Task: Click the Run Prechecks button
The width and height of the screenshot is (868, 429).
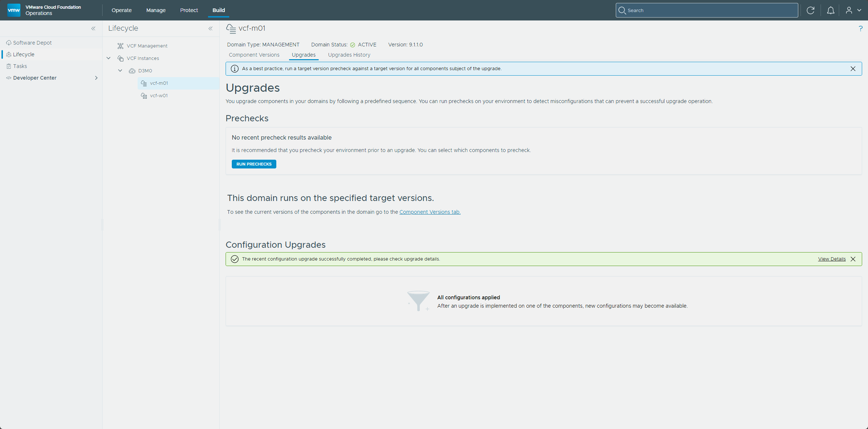Action: 254,164
